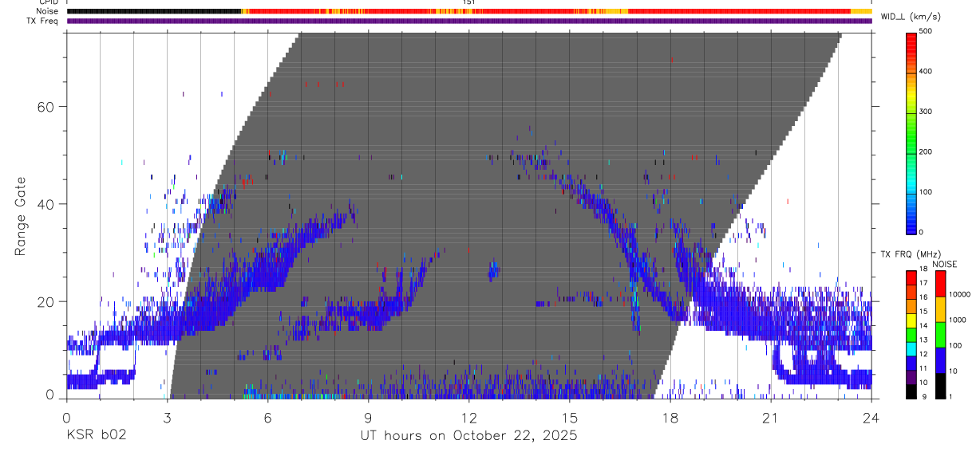
Task: Click the 21 hour tick on x-axis
Action: [x=771, y=418]
